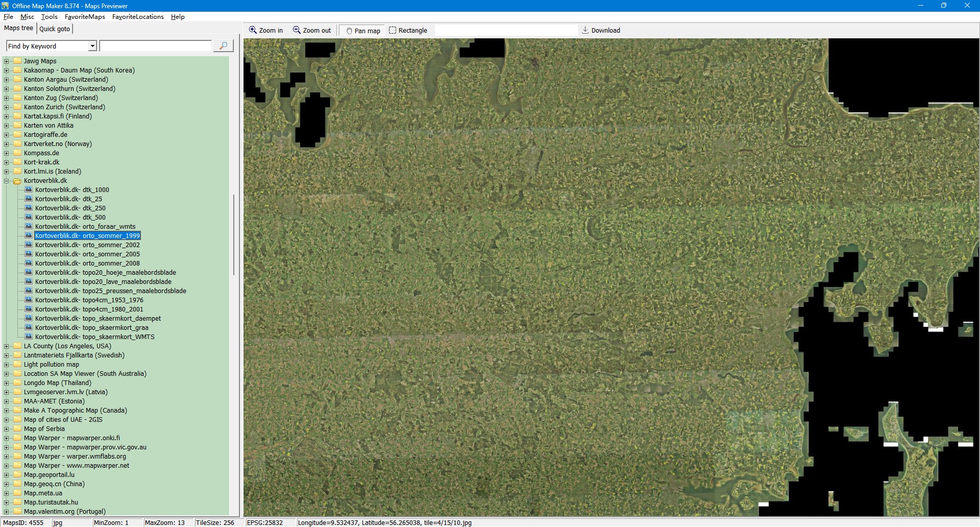Click the map icon beside dtk_1000
The image size is (980, 527).
coord(29,189)
